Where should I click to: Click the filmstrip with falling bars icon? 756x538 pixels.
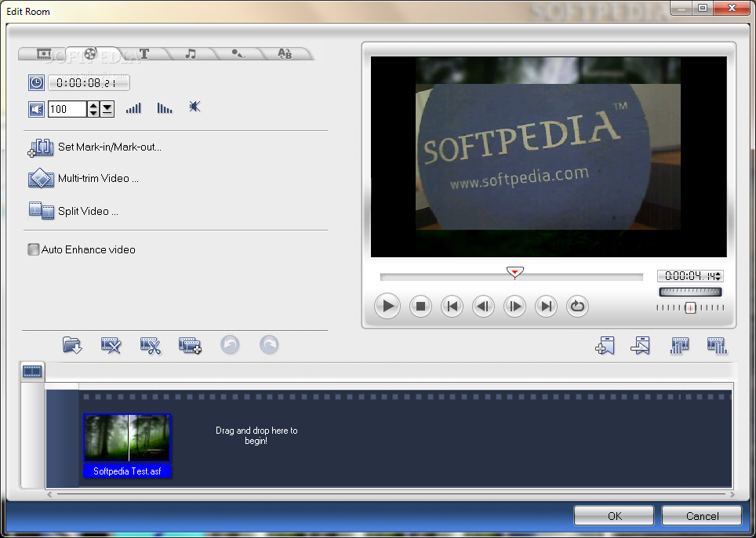(717, 345)
